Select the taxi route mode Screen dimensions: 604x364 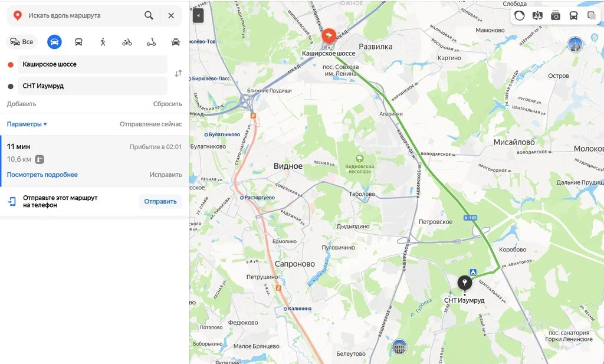(x=176, y=42)
